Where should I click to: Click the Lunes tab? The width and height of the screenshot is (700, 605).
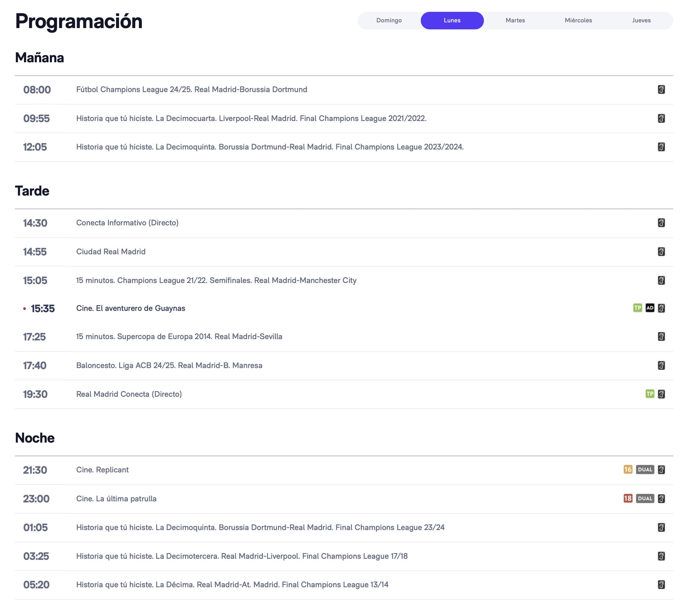tap(452, 19)
